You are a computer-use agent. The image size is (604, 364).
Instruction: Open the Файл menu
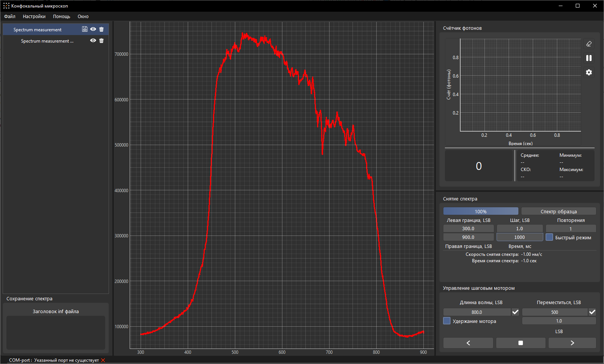[x=10, y=17]
